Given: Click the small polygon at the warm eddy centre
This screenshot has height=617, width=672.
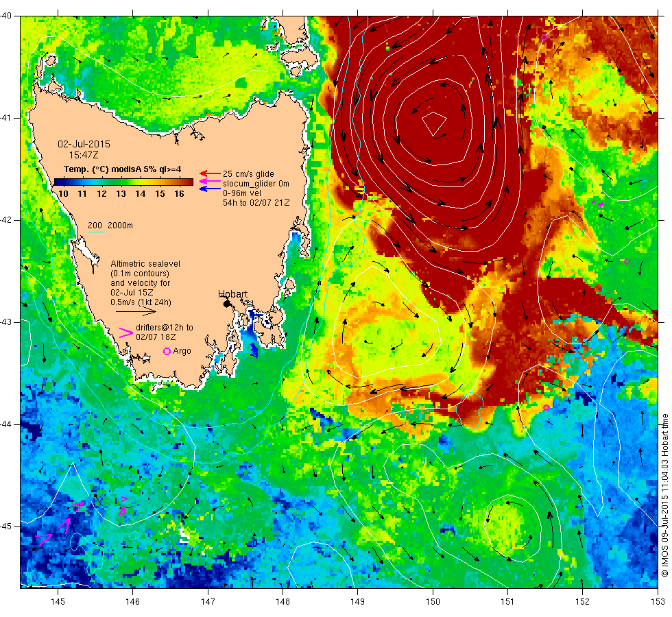Looking at the screenshot, I should 434,124.
